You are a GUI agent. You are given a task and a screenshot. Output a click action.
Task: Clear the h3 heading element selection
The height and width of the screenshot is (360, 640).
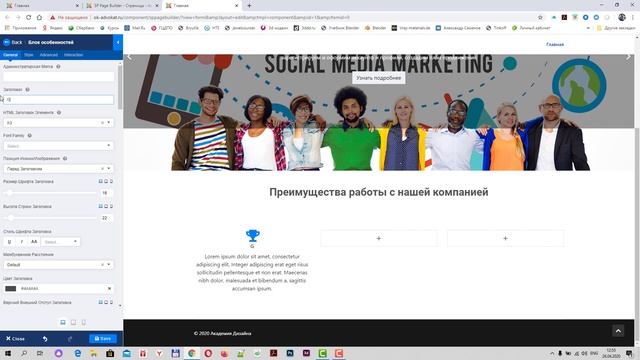point(102,122)
